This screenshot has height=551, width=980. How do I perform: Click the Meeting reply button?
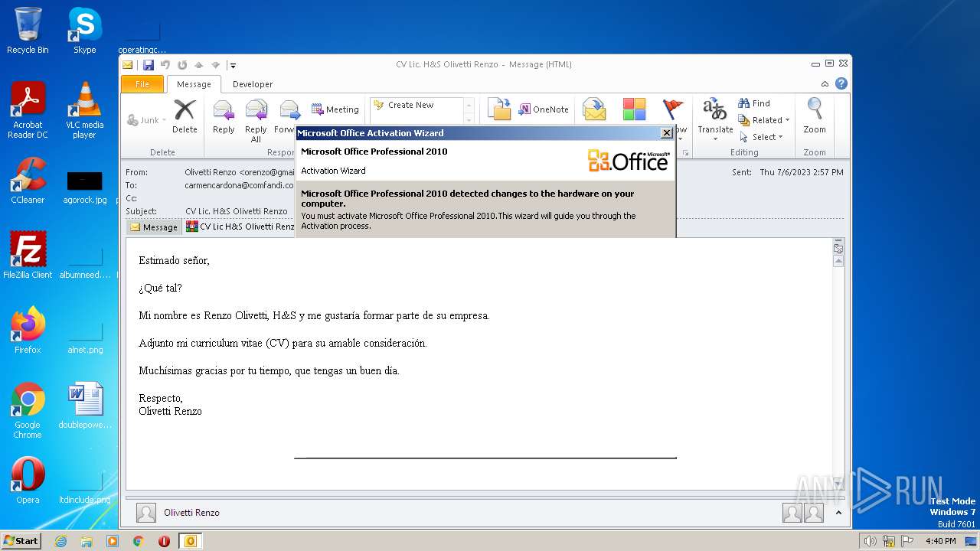click(335, 109)
